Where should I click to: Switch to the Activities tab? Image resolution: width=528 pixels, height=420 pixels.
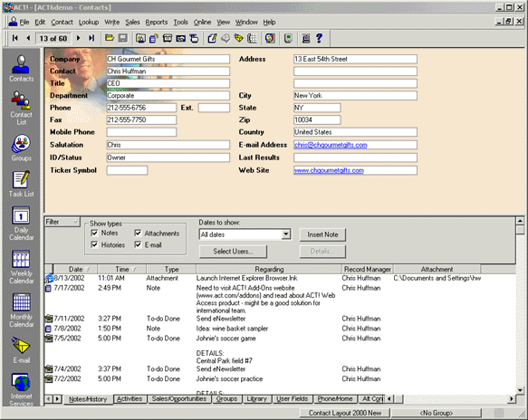point(130,399)
